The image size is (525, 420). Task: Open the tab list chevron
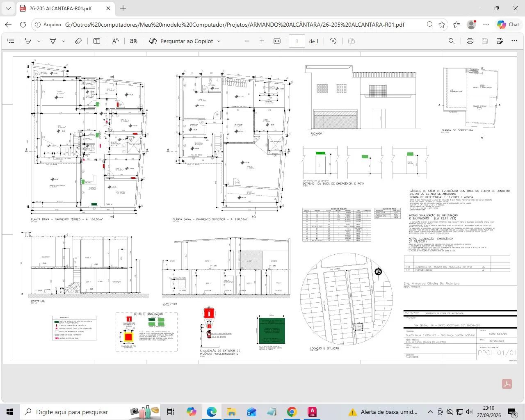[8, 8]
